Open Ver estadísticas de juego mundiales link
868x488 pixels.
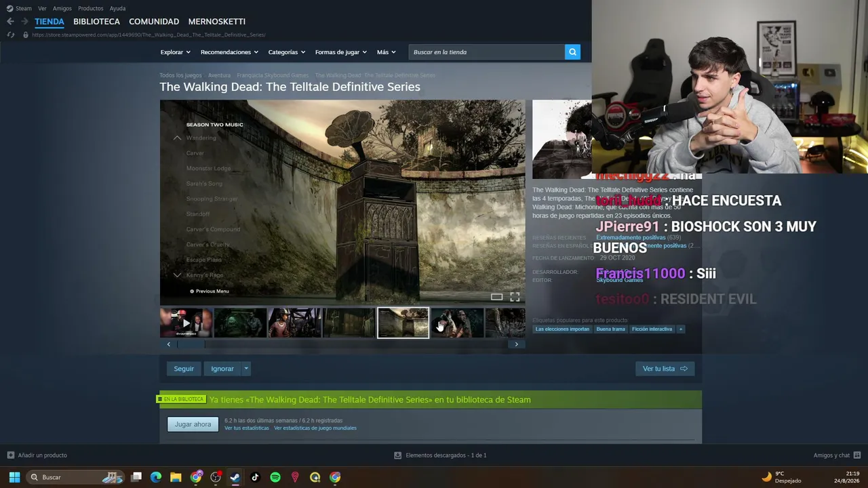click(315, 428)
